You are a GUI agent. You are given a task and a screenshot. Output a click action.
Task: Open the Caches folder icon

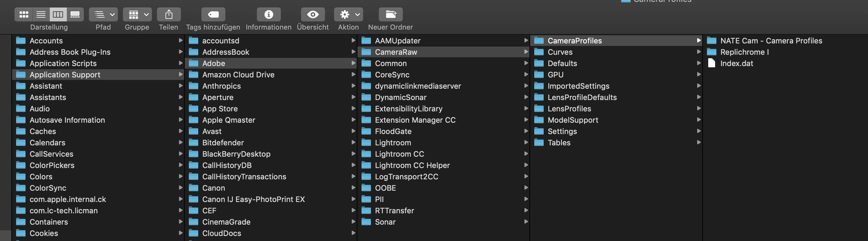(x=21, y=131)
